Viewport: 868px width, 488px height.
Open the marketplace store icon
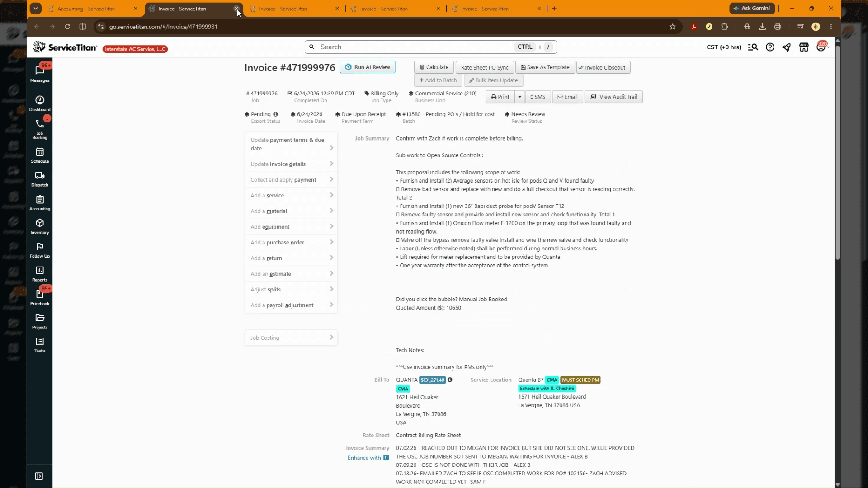coord(804,47)
